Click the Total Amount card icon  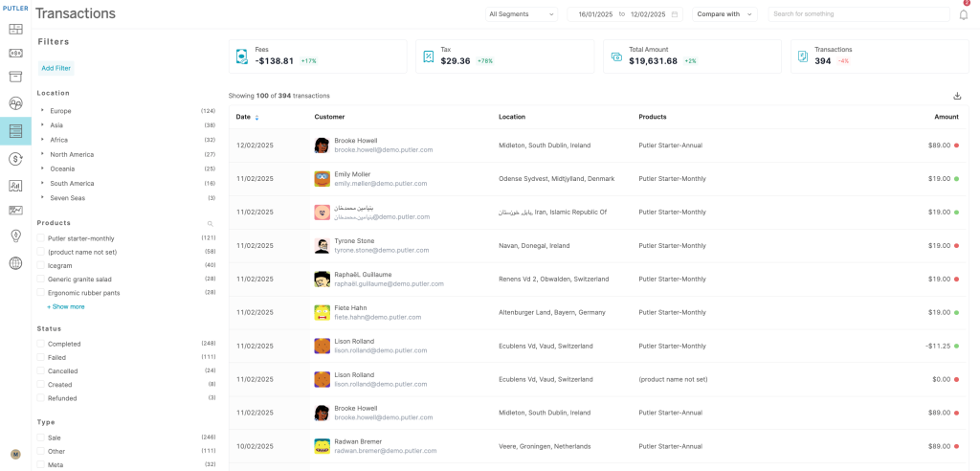point(617,56)
